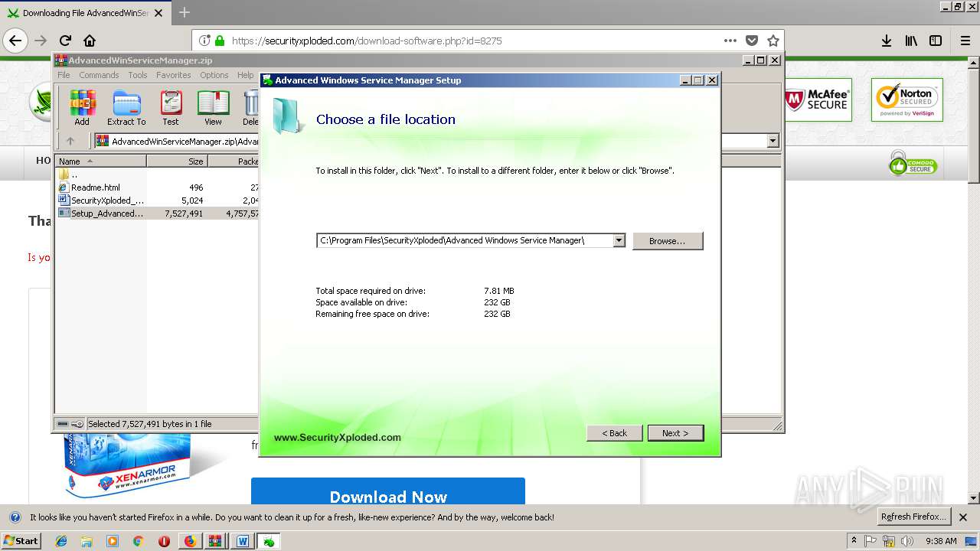Go to Firefox home page
The image size is (980, 551).
(90, 41)
